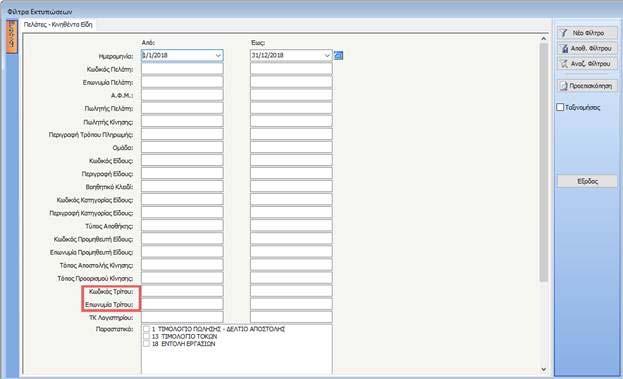Focus the Από field for Κωδικός Τρίτου
623x379 pixels.
(182, 291)
